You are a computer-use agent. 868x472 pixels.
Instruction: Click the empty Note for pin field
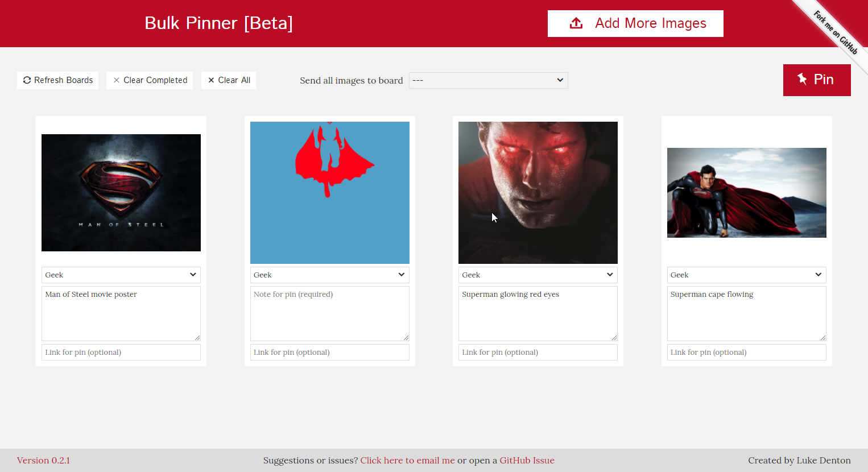click(x=329, y=313)
